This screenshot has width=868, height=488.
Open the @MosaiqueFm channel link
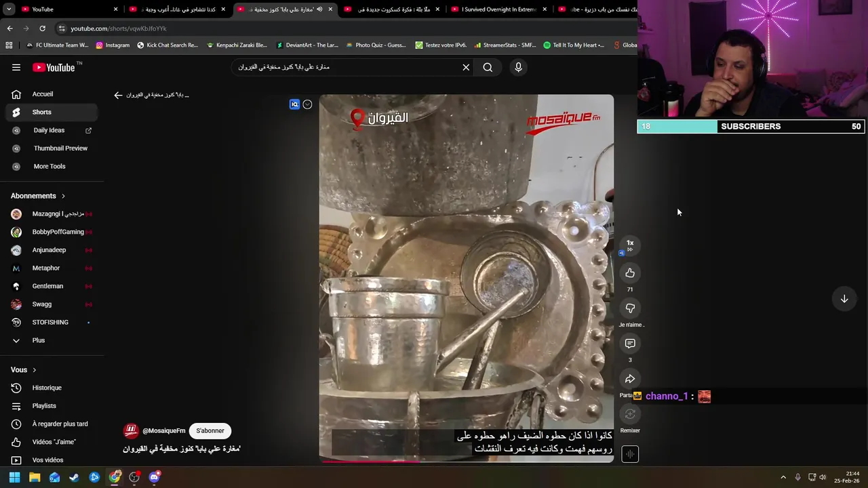coord(163,430)
